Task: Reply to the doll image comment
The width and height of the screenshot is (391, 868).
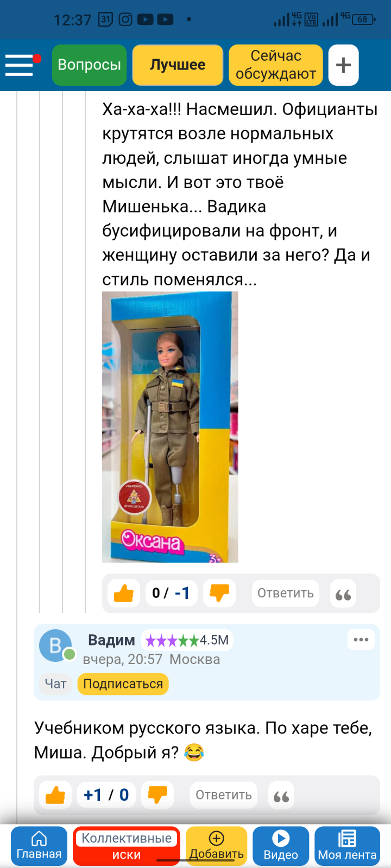Action: click(x=286, y=593)
